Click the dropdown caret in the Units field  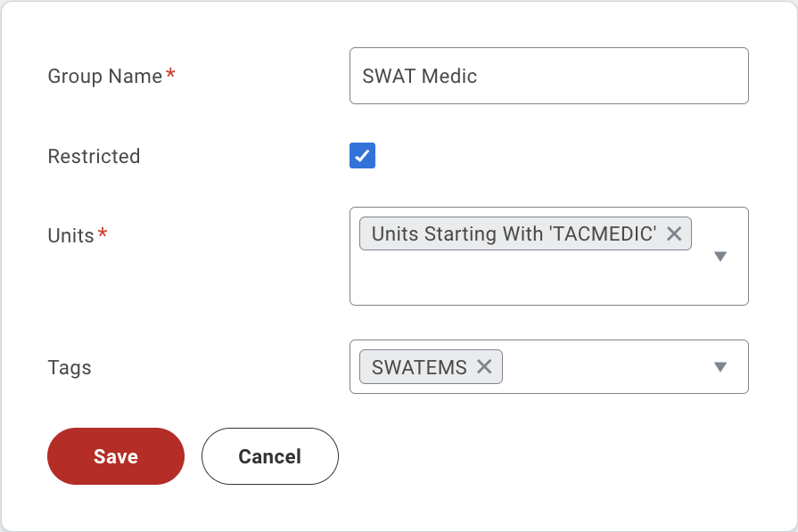point(720,256)
